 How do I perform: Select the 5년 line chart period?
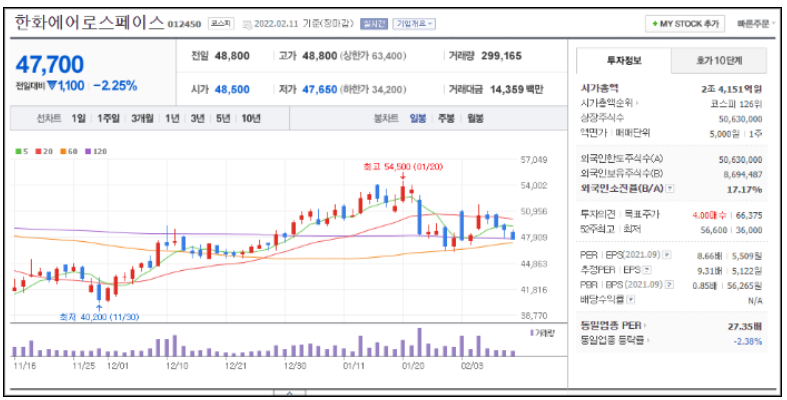pyautogui.click(x=223, y=118)
